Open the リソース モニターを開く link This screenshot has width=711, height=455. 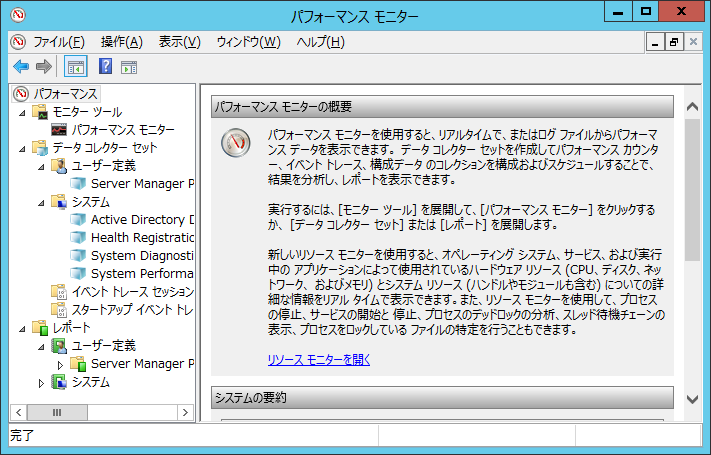[319, 360]
